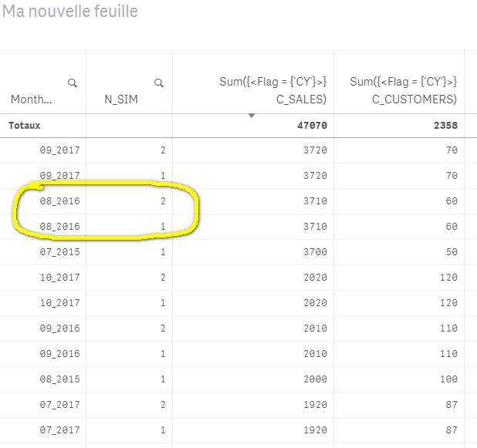
Task: Click the 3700 sales value cell
Action: [315, 252]
